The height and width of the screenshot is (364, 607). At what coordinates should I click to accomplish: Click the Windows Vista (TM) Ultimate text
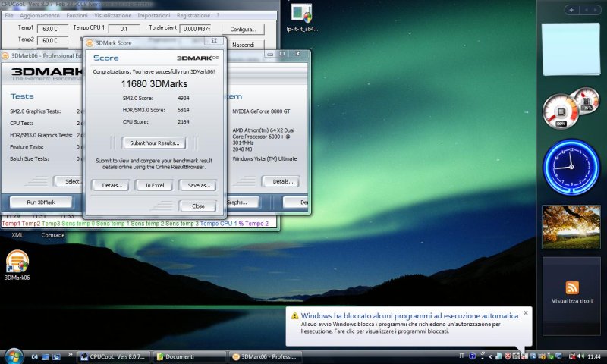264,159
